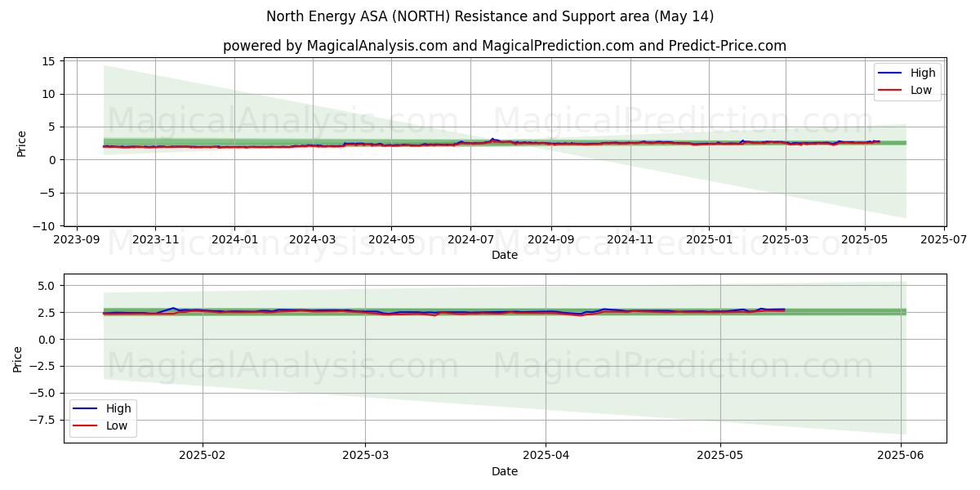Click the '2025-05' tick label in lower chart
This screenshot has height=490, width=980.
click(719, 456)
